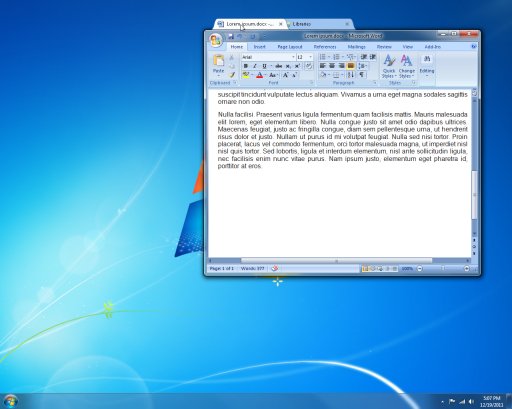The width and height of the screenshot is (512, 409).
Task: Toggle italic formatting
Action: (x=255, y=66)
